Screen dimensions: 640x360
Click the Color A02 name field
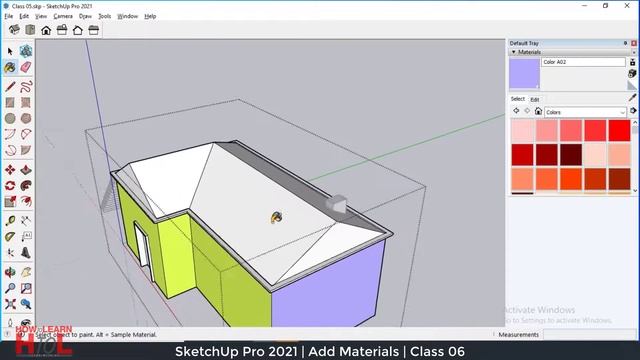[583, 62]
